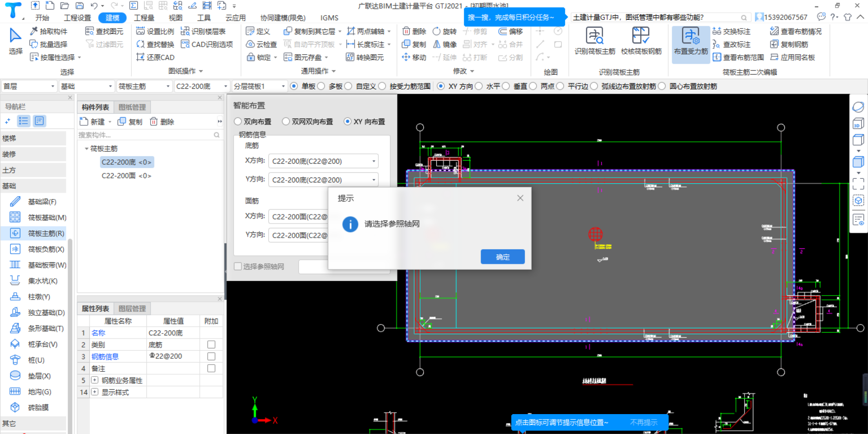The height and width of the screenshot is (434, 868).
Task: Click the 识别筏板主筋 large icon
Action: (594, 36)
